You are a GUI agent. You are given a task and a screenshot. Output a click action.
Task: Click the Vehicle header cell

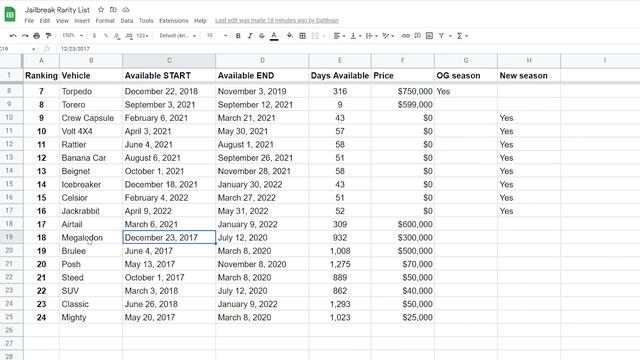click(x=91, y=76)
